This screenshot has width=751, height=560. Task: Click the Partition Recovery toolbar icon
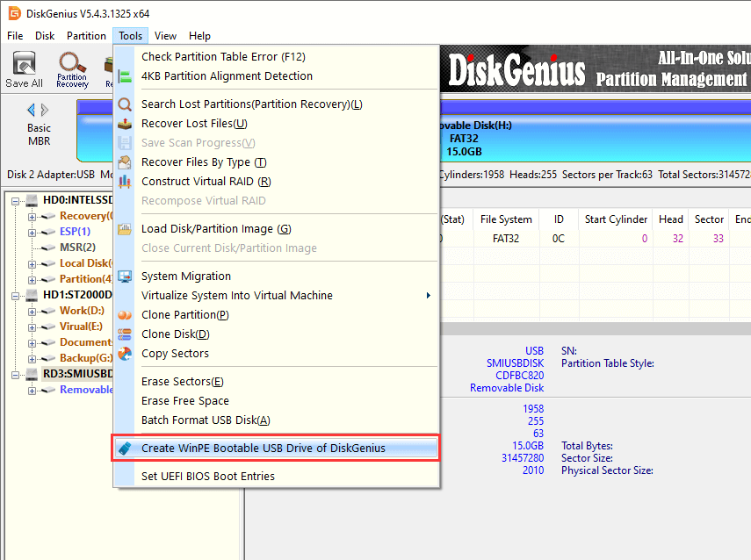click(72, 68)
